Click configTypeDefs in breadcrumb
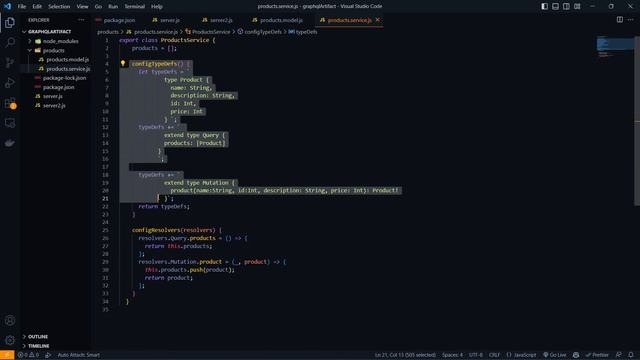The image size is (640, 360). click(263, 32)
